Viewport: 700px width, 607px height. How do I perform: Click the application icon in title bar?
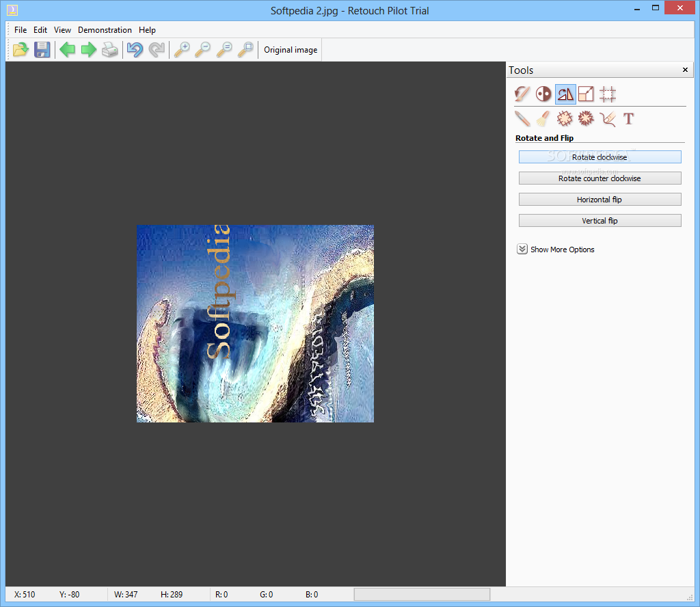12,10
